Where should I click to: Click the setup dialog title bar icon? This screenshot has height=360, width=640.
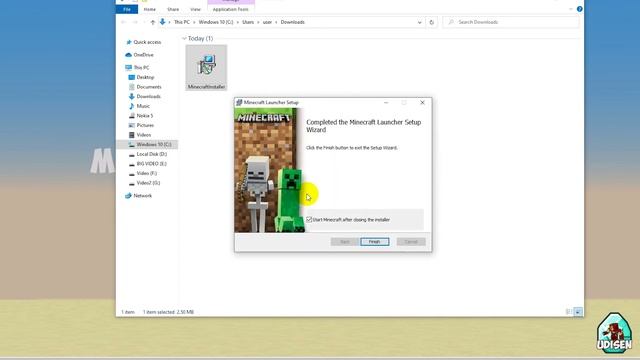pos(240,102)
